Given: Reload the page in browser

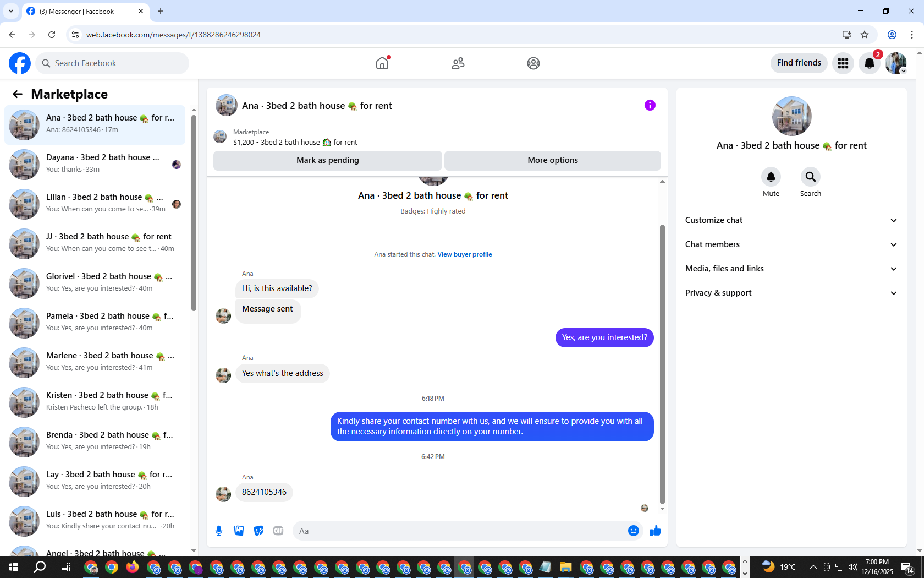Looking at the screenshot, I should click(x=52, y=35).
